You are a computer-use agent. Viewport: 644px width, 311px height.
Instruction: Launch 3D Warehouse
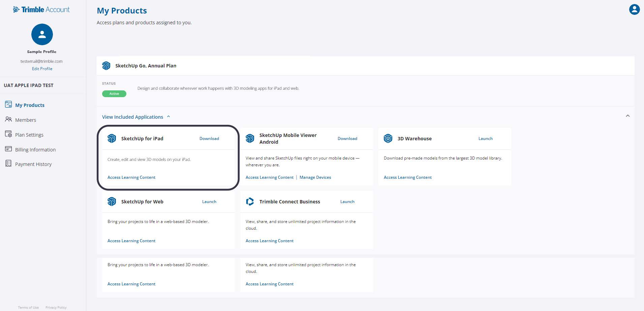[485, 139]
